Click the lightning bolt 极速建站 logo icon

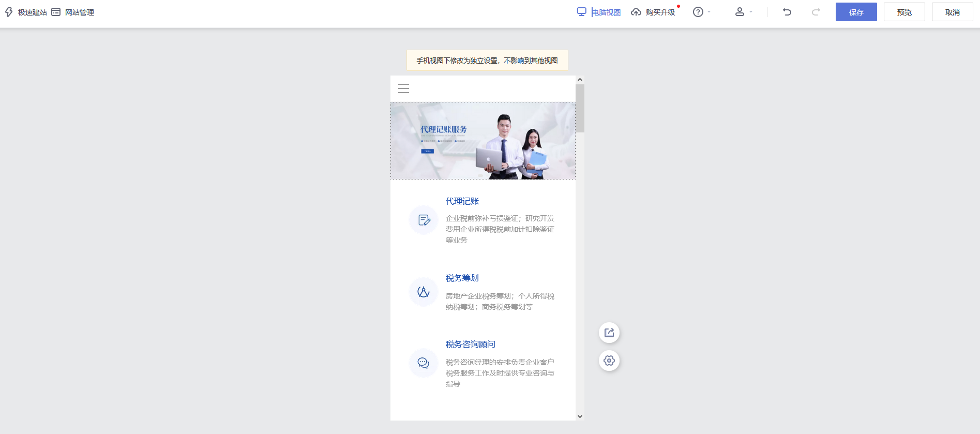coord(9,12)
